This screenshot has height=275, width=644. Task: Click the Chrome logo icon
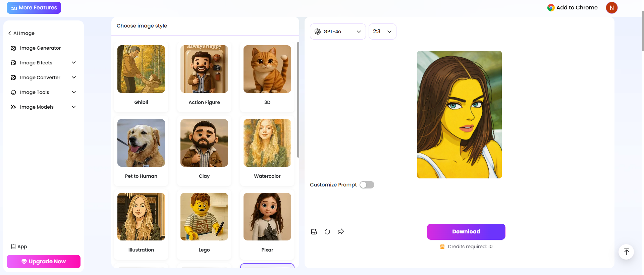[551, 8]
